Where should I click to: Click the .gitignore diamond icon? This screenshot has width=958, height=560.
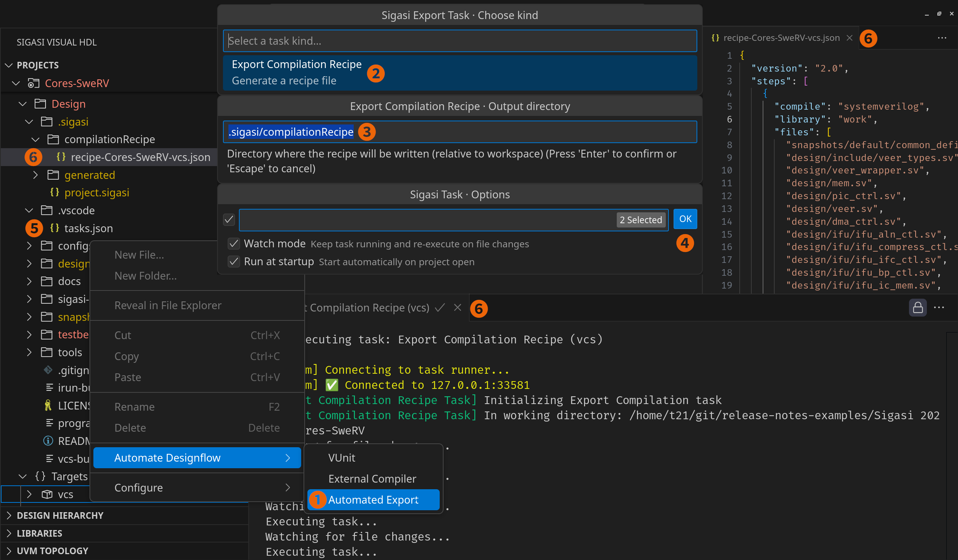click(x=48, y=370)
